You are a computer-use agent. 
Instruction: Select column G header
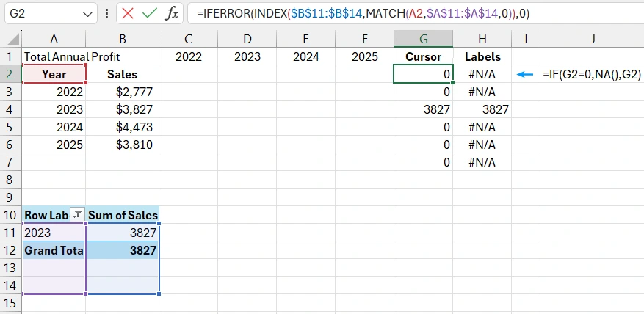pos(423,39)
